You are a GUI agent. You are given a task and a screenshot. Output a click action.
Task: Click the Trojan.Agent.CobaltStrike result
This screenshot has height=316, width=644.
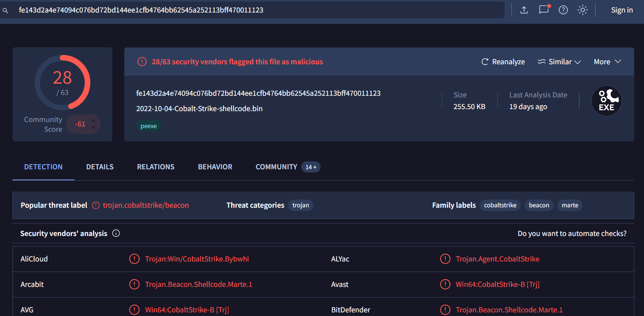tap(498, 259)
